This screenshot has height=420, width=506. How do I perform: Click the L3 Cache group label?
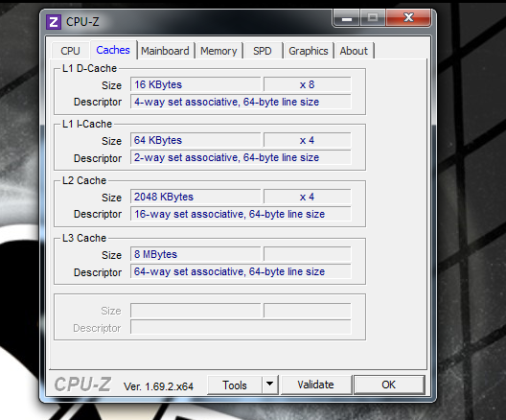tap(84, 238)
